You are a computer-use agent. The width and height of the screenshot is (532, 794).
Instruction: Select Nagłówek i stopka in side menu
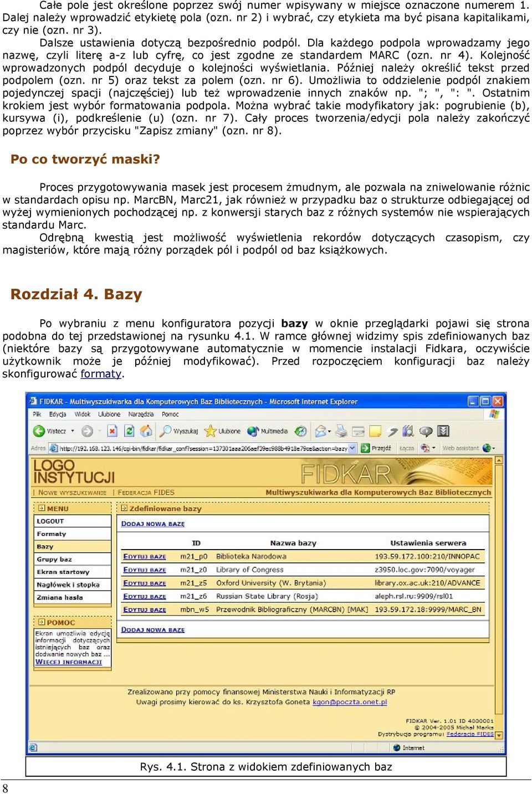point(72,585)
